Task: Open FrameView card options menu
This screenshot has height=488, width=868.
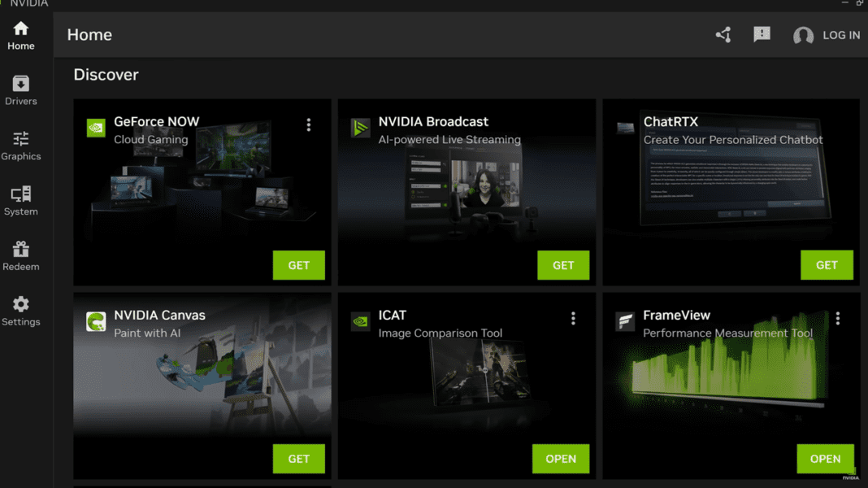Action: (x=838, y=318)
